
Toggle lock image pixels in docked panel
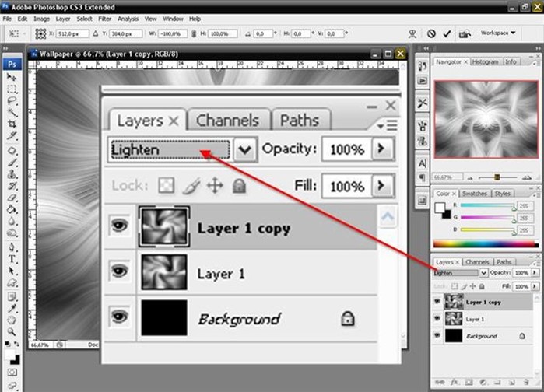coord(464,286)
